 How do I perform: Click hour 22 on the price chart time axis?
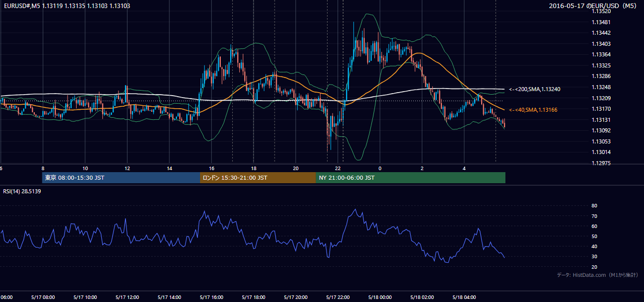point(338,169)
